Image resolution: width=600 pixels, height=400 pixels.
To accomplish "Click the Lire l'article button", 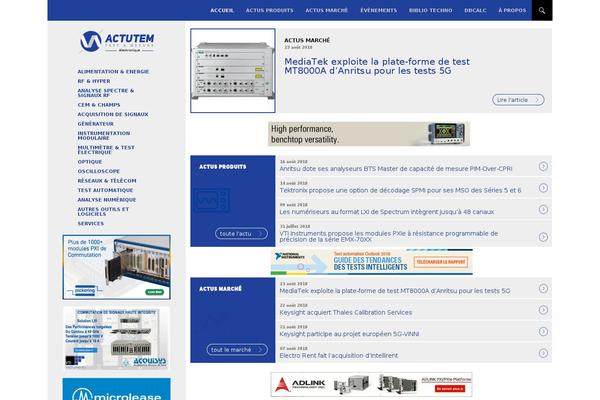I will click(x=518, y=100).
